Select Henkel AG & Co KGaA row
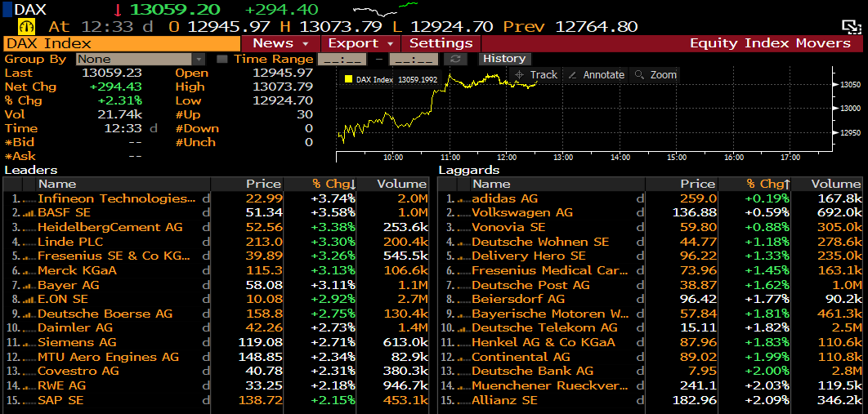Screen dimensions: 868x414 click(650, 342)
